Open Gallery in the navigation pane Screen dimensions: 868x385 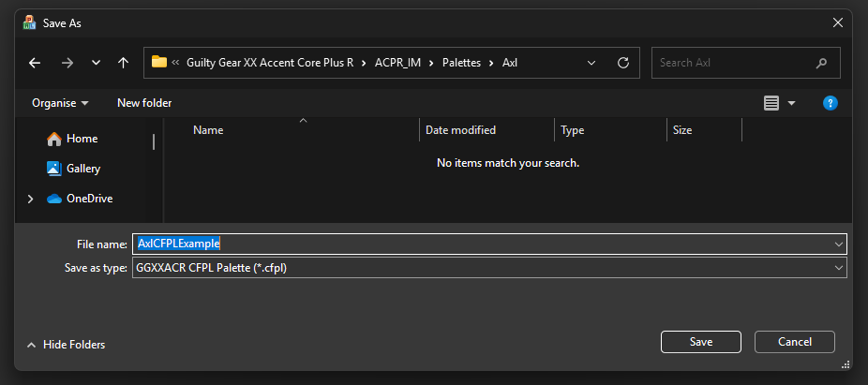pos(82,169)
